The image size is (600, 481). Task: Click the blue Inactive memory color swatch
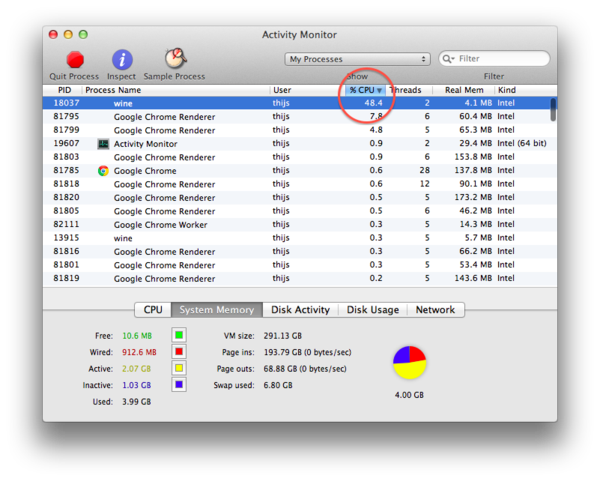tap(179, 385)
